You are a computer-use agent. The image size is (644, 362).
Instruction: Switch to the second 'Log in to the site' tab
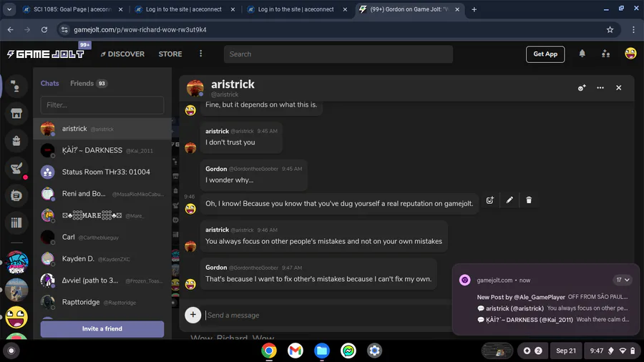(x=296, y=9)
